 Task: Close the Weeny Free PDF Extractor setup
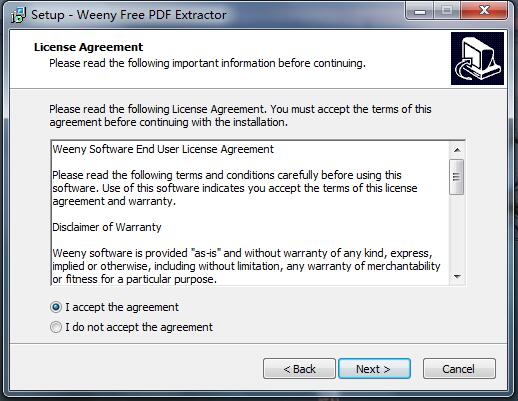click(484, 11)
